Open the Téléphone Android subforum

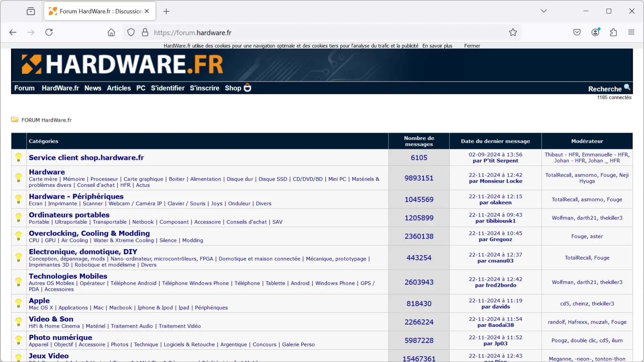tap(133, 283)
